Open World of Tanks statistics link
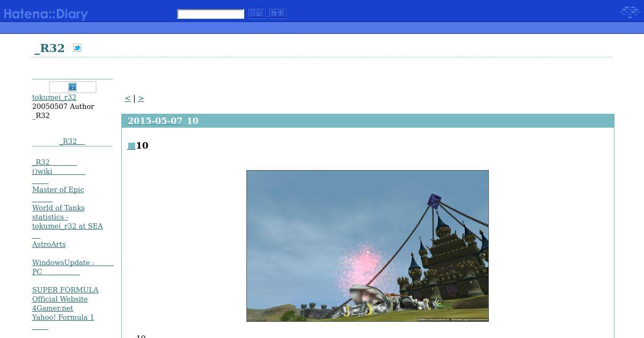 point(68,217)
